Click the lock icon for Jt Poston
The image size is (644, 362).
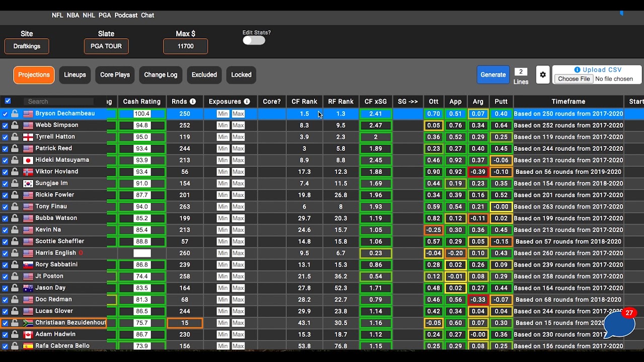[15, 277]
